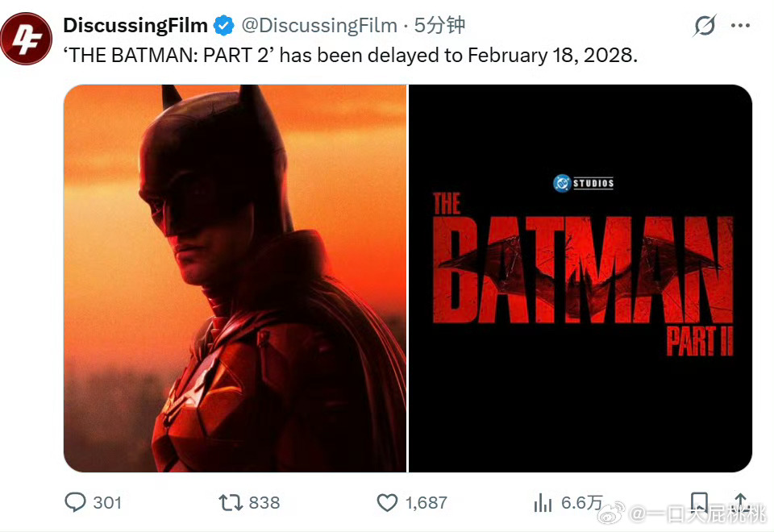Toggle repost with the retweet arrows icon
This screenshot has width=774, height=532.
(x=231, y=502)
